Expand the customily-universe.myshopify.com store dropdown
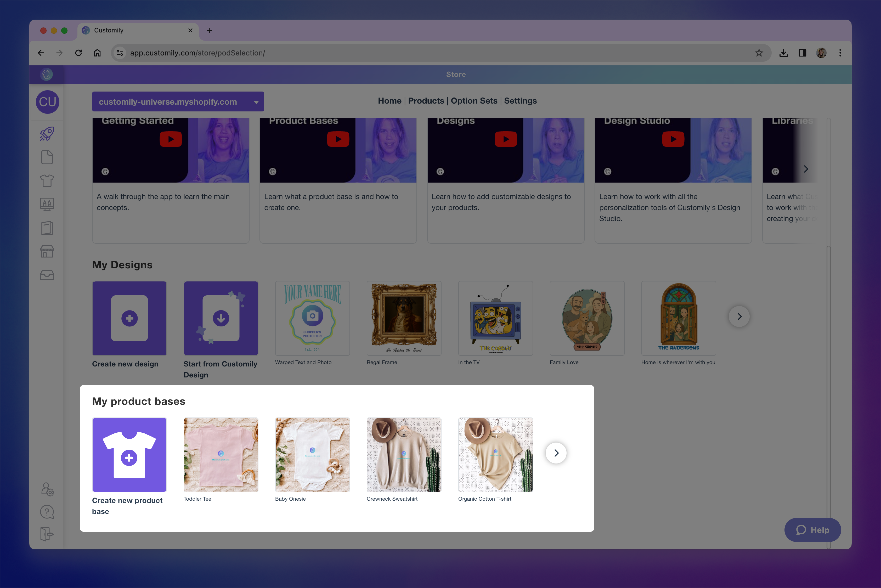 click(x=178, y=102)
